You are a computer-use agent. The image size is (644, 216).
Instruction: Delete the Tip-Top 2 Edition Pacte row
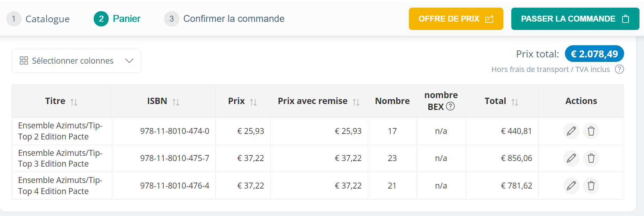pyautogui.click(x=591, y=131)
